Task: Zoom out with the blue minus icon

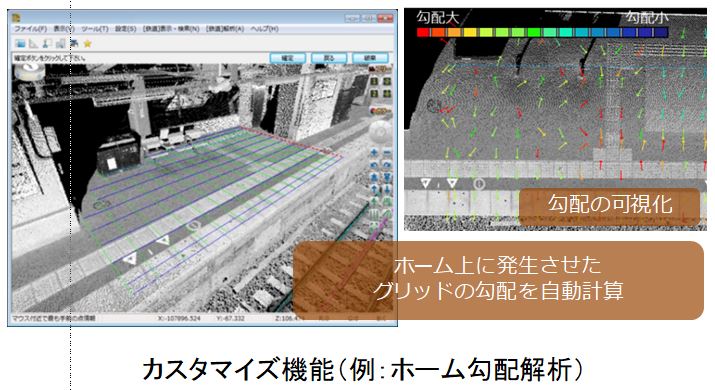Action: (x=387, y=153)
